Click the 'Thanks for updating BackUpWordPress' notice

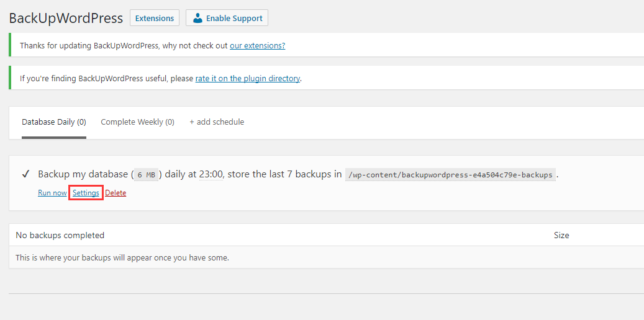pos(124,45)
